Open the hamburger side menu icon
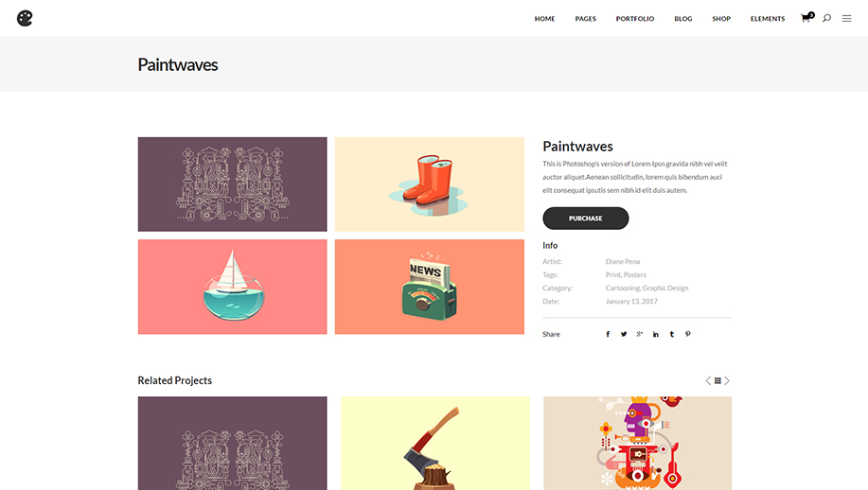The height and width of the screenshot is (490, 868). (x=846, y=18)
